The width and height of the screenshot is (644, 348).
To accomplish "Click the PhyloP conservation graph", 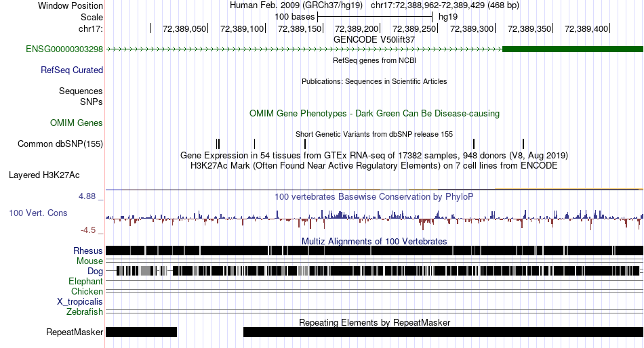I will (374, 219).
